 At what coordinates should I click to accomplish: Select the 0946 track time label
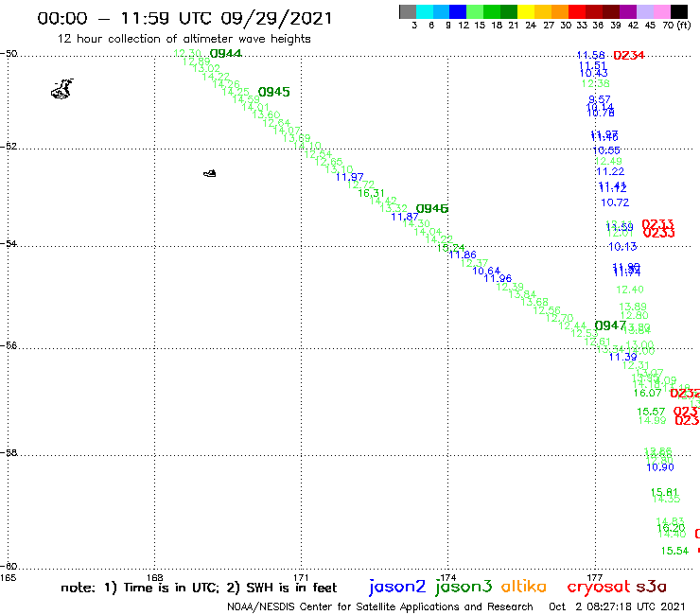point(432,208)
